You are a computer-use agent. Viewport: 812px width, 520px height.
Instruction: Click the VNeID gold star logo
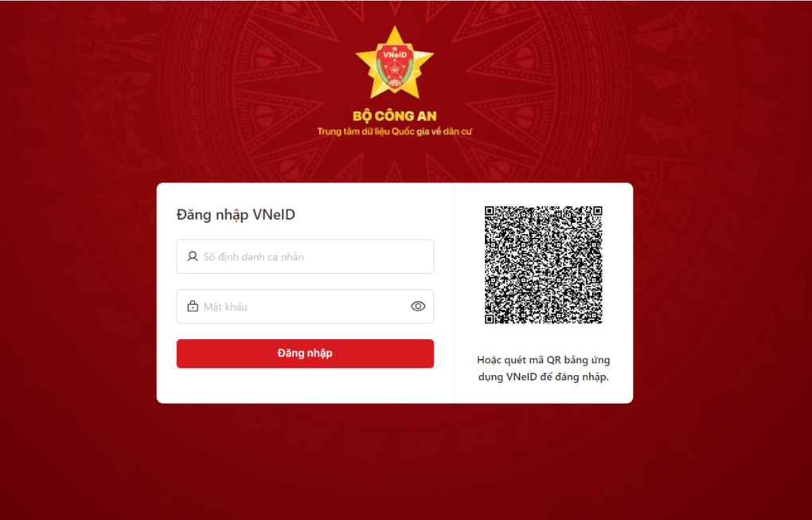click(x=395, y=63)
